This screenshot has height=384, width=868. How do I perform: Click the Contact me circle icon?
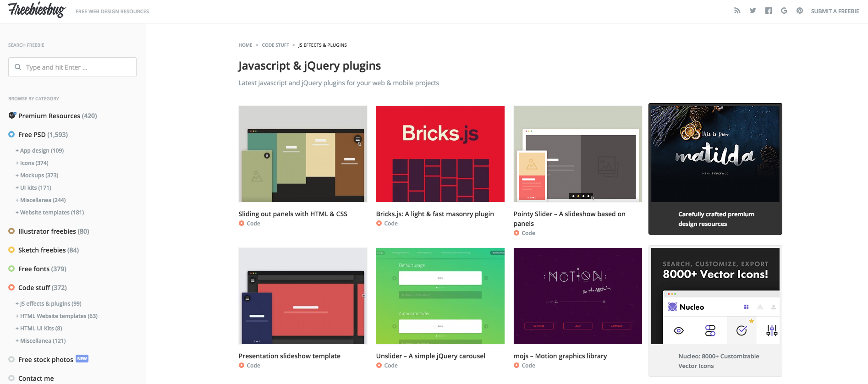11,378
